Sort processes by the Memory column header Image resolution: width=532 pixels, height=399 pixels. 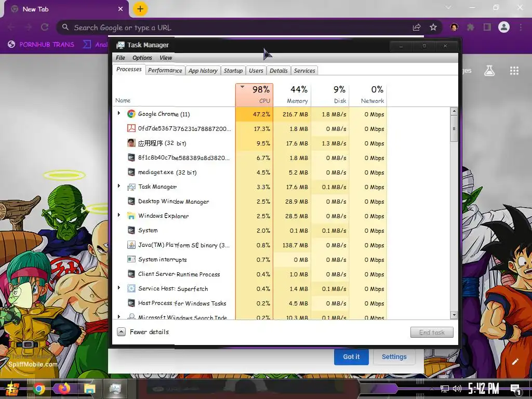[x=292, y=95]
